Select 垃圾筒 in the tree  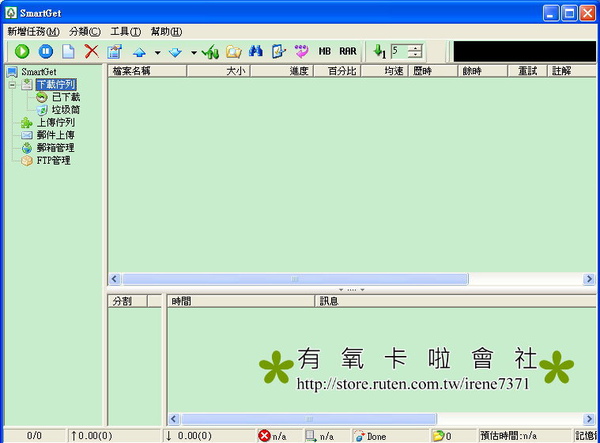[66, 110]
